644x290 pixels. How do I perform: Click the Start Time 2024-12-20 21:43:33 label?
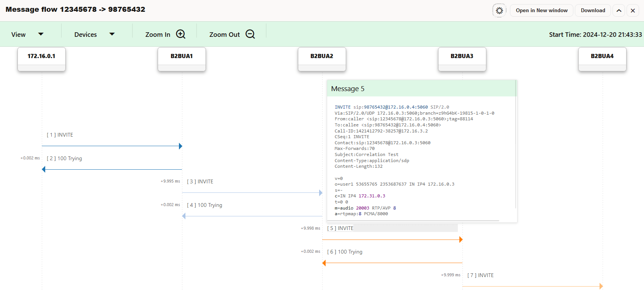click(x=595, y=35)
